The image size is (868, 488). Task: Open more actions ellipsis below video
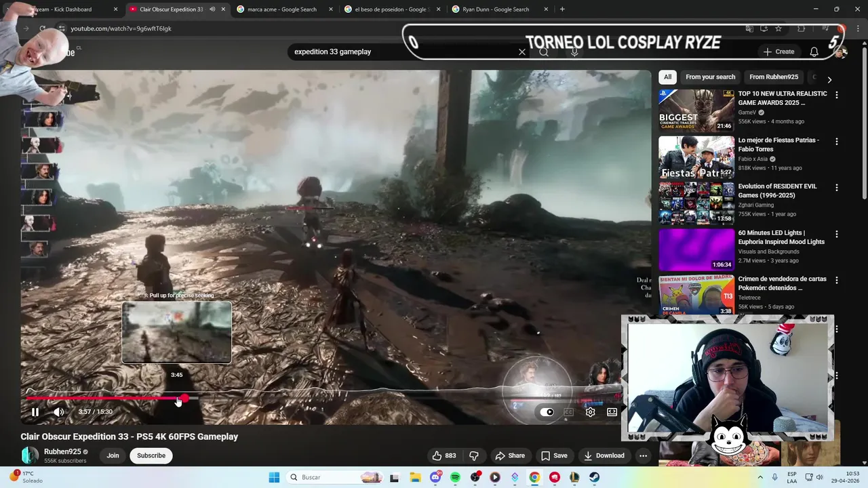[643, 455]
